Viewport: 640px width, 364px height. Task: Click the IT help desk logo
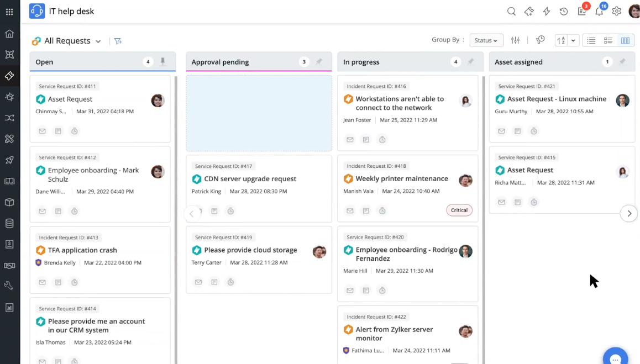pyautogui.click(x=36, y=11)
